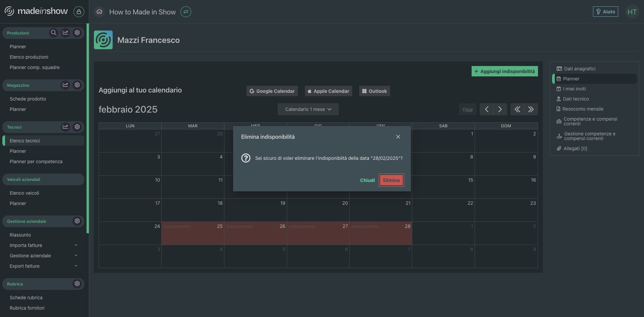Open the search icon in Produzioni section
644x317 pixels.
(53, 33)
